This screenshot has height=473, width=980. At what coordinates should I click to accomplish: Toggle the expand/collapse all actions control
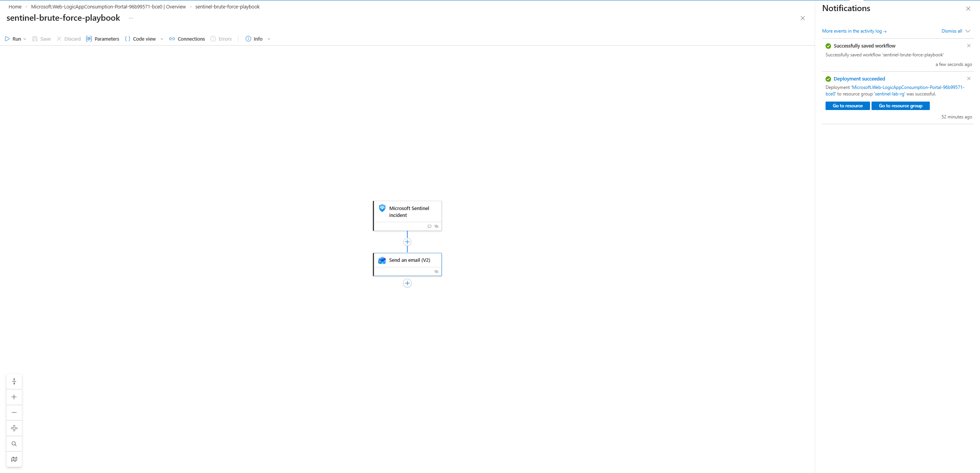14,381
